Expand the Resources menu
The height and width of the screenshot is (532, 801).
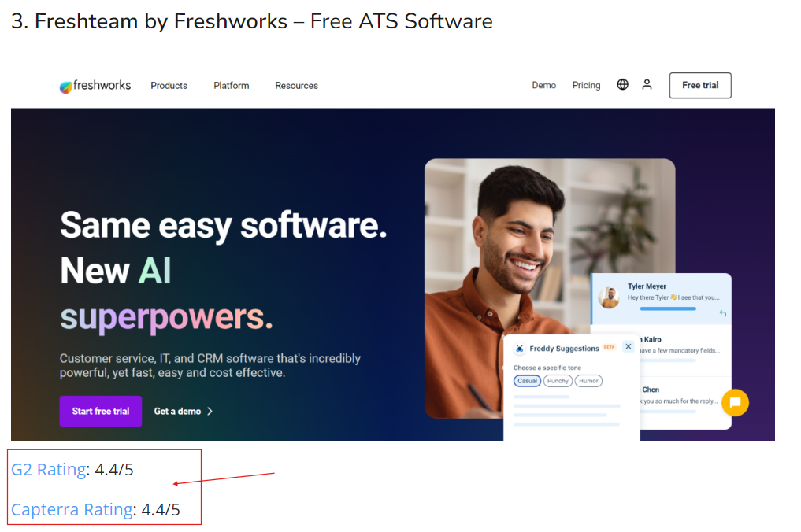pyautogui.click(x=296, y=86)
